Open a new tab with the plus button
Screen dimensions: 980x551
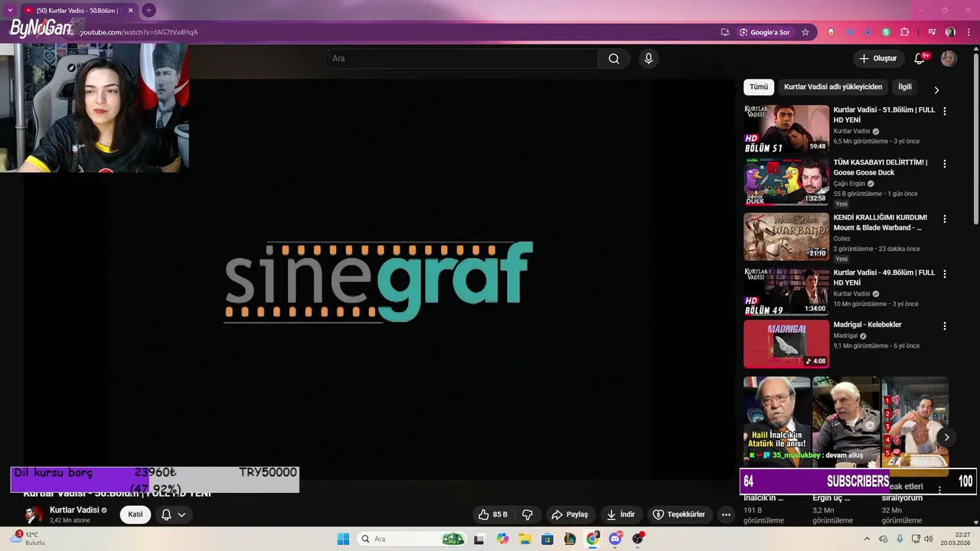[x=149, y=10]
